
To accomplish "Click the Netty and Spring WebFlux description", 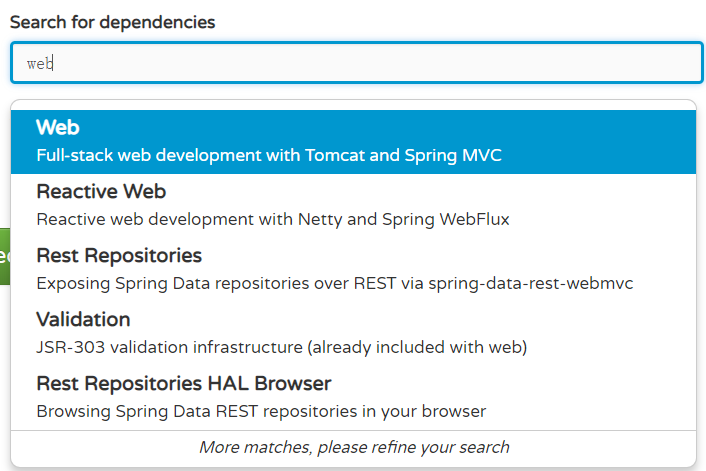I will [x=272, y=219].
